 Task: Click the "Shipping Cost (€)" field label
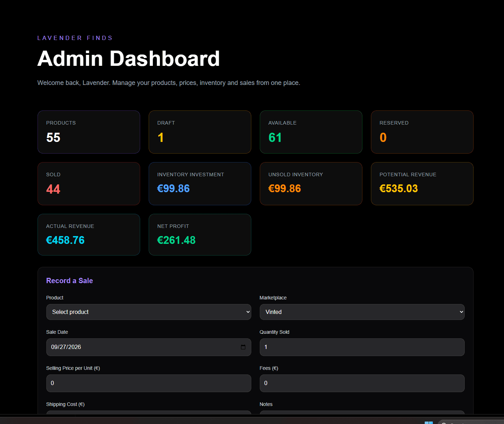click(x=65, y=404)
